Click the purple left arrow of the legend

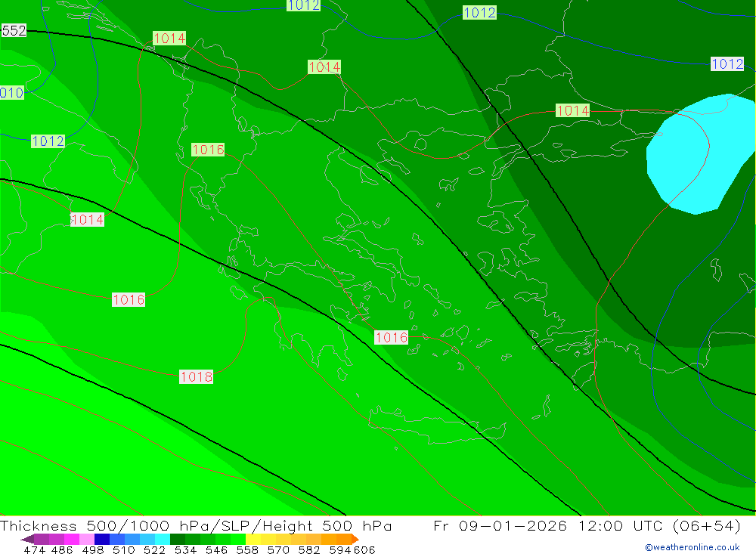[27, 539]
